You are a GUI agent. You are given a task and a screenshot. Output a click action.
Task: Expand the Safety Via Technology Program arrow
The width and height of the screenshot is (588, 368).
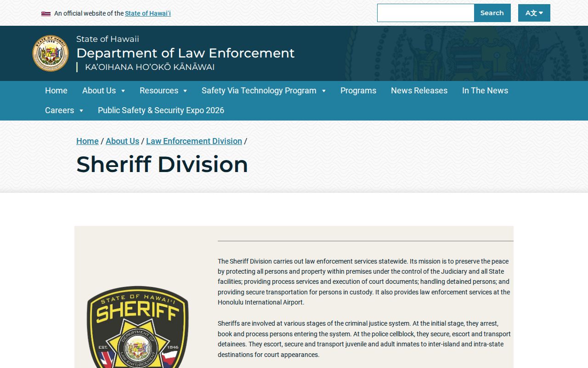pos(324,91)
